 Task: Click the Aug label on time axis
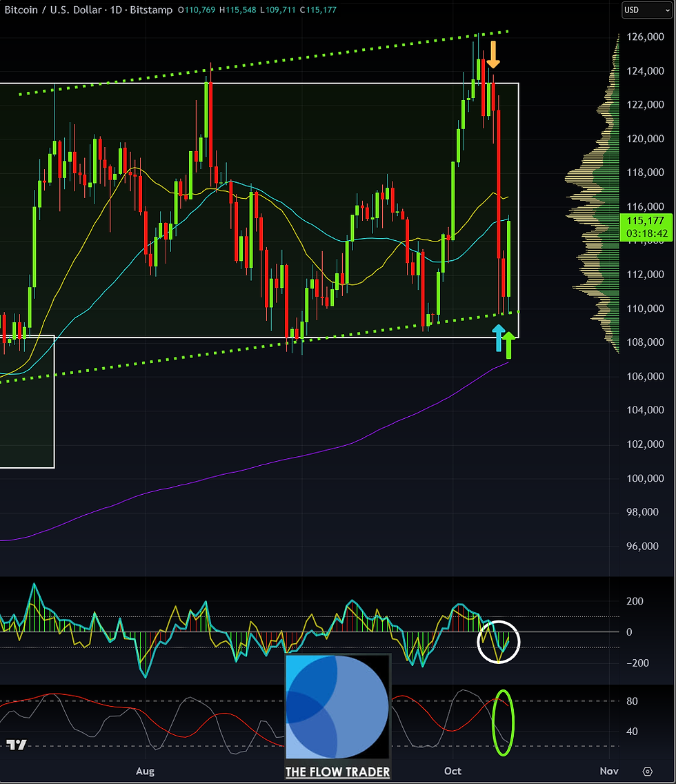(145, 771)
